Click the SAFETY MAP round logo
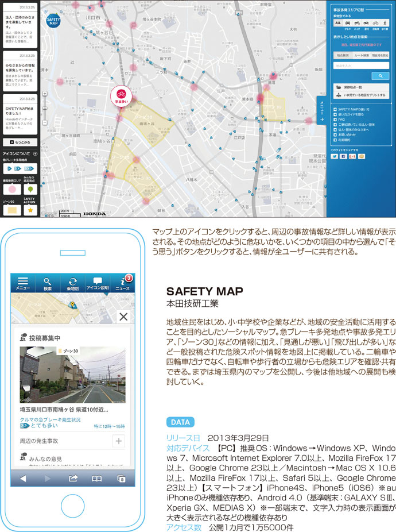 coord(53,21)
